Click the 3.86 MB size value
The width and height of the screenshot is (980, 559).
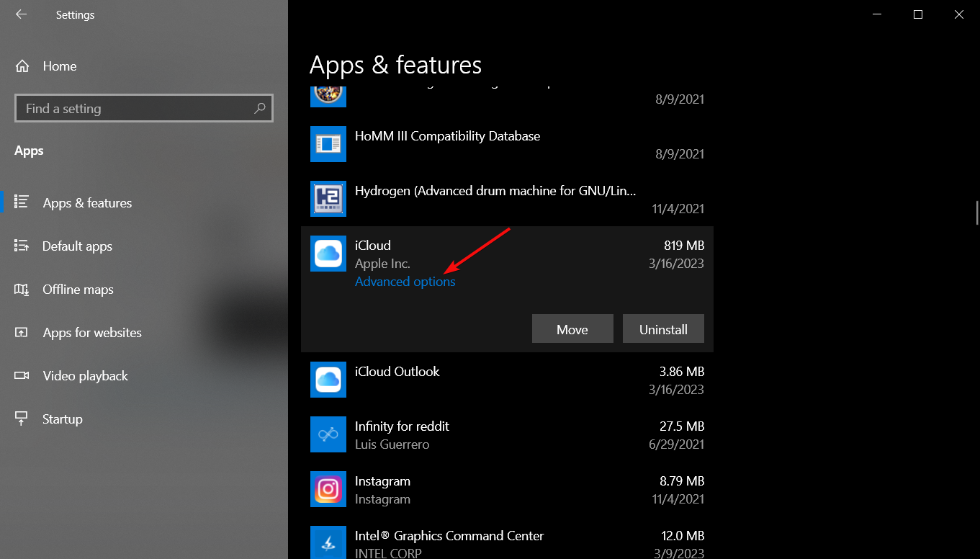point(682,372)
